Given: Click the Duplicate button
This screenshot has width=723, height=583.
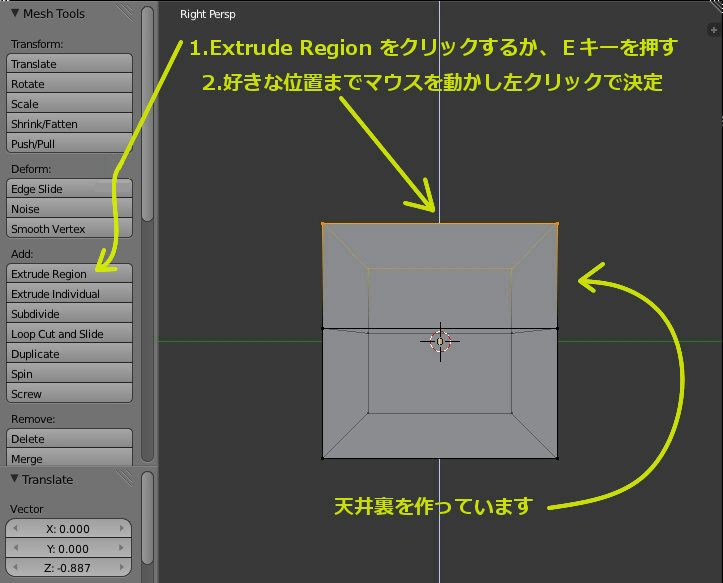Looking at the screenshot, I should point(69,354).
